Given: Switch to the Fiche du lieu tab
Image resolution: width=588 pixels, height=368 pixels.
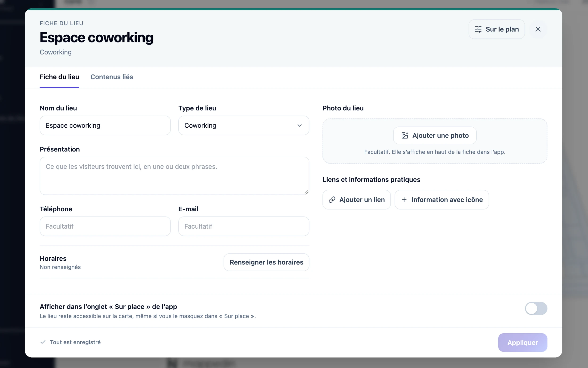Looking at the screenshot, I should pyautogui.click(x=59, y=77).
